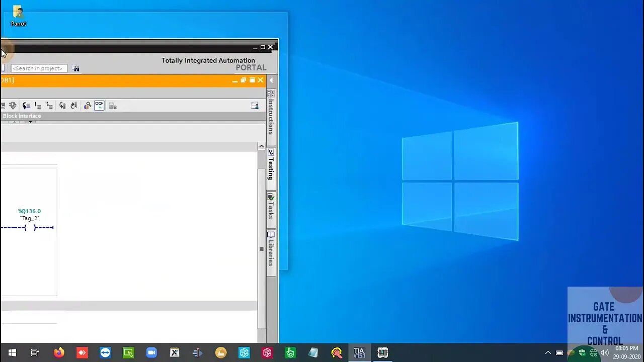The image size is (644, 362).
Task: Focus the Search in project field
Action: coord(39,68)
